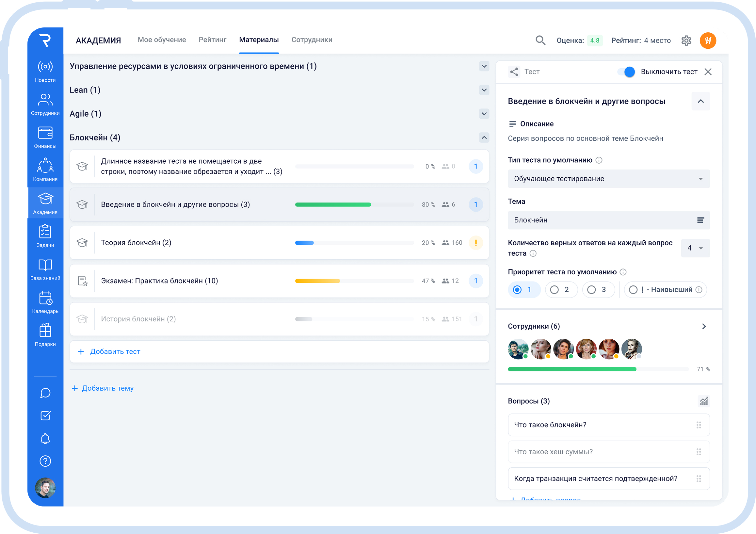Open settings gear icon in header
The height and width of the screenshot is (534, 756).
(686, 40)
